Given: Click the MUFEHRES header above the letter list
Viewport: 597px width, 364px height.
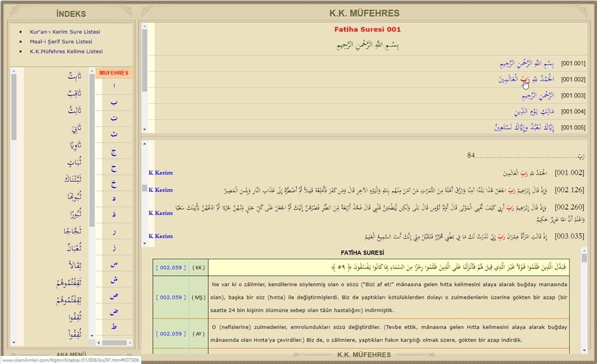Looking at the screenshot, I should [x=114, y=73].
